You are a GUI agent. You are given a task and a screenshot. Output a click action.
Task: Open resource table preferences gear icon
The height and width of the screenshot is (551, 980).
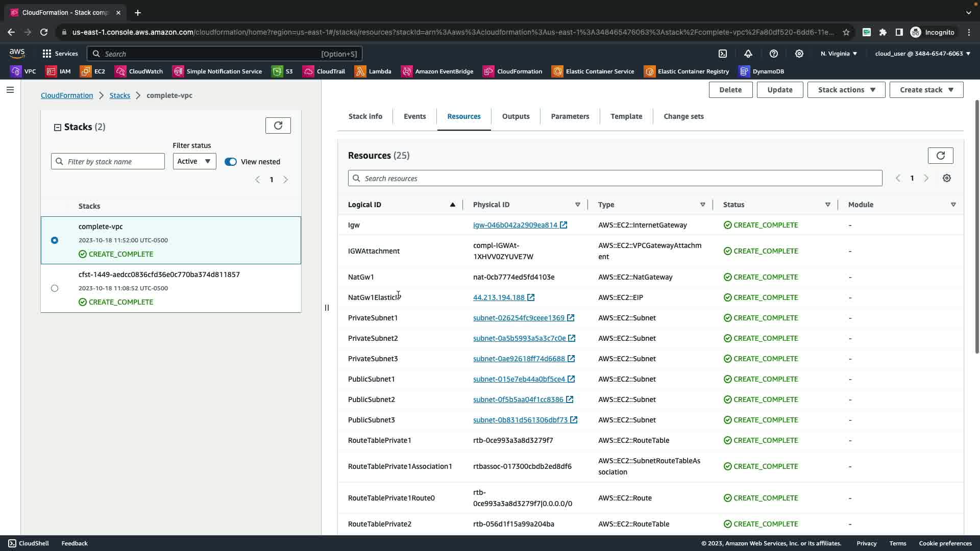(947, 178)
